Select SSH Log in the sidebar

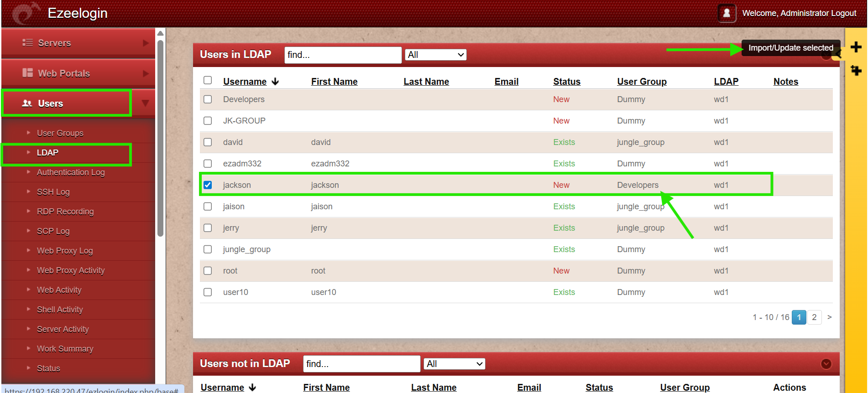pos(53,192)
